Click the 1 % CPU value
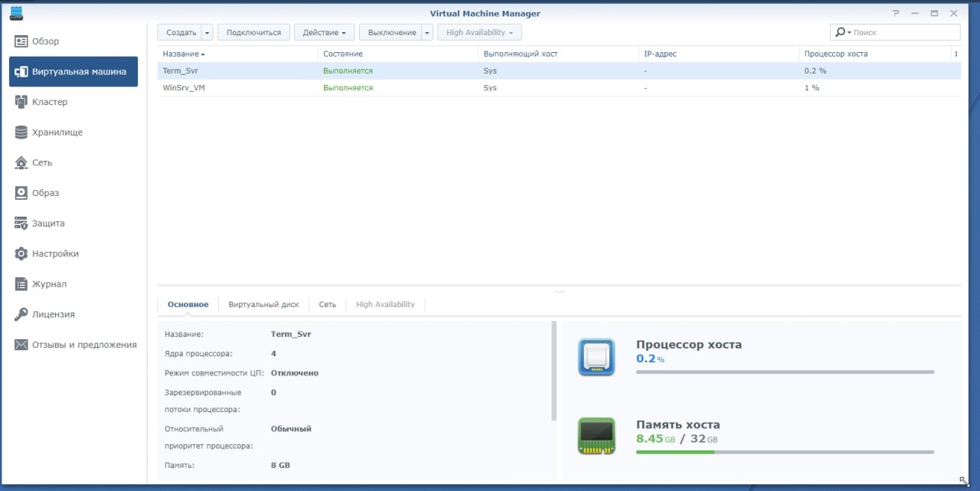 (812, 88)
